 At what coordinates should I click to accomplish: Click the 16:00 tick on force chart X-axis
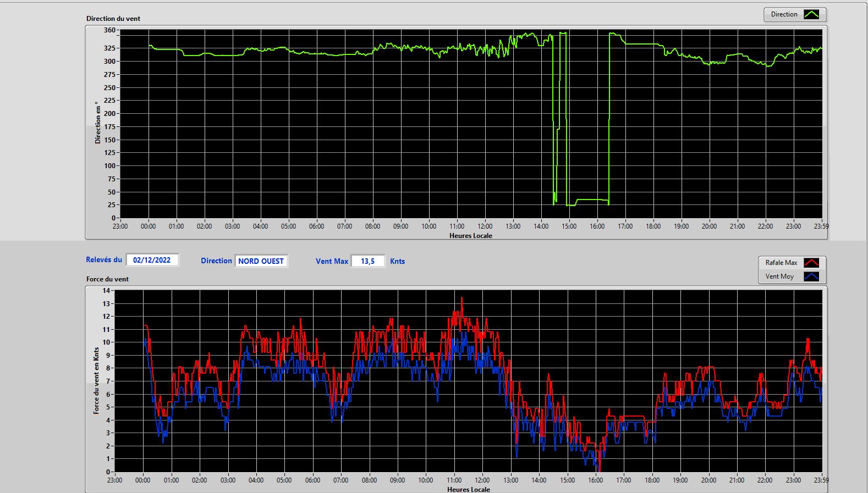pos(596,480)
